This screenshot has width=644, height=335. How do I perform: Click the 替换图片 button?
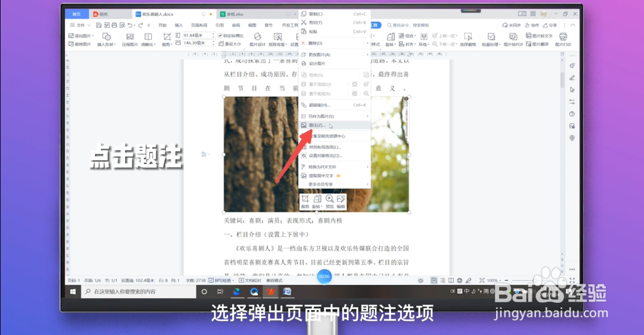[80, 44]
